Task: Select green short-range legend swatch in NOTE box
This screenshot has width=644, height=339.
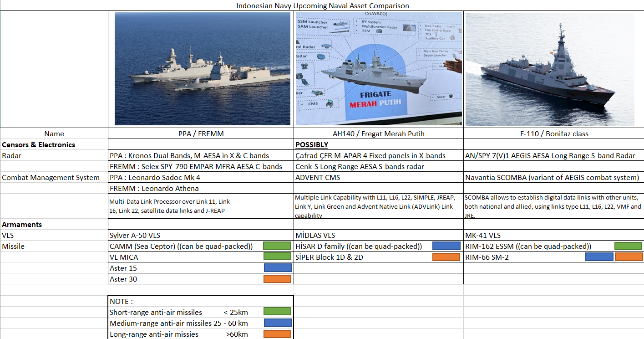Action: (x=277, y=312)
